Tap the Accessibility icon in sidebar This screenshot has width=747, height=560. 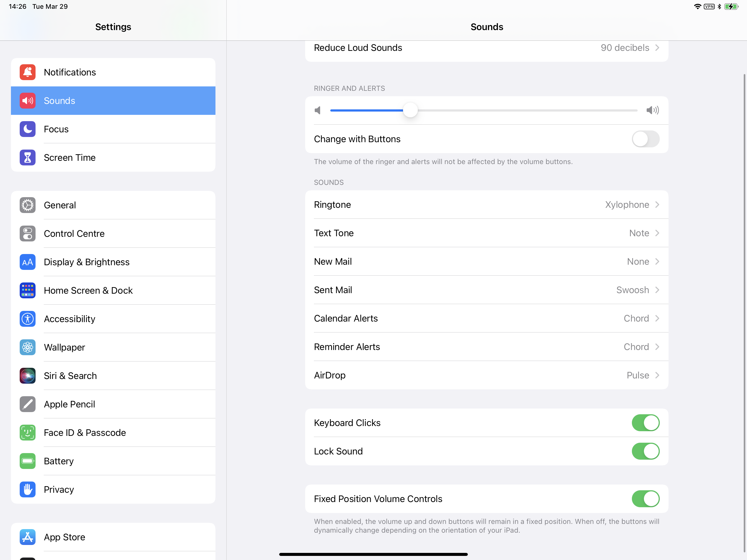(x=27, y=319)
